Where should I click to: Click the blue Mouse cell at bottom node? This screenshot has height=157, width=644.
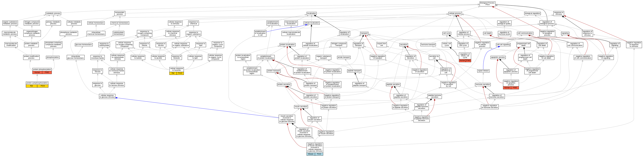311,154
